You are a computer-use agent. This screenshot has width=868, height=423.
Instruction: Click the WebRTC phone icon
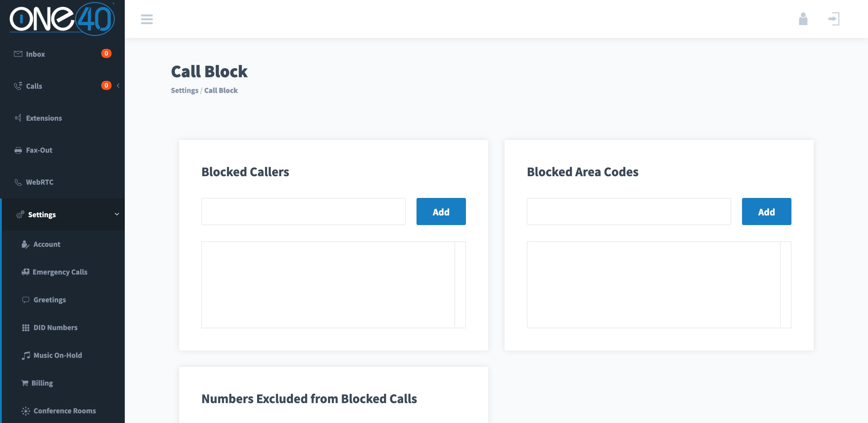(18, 183)
